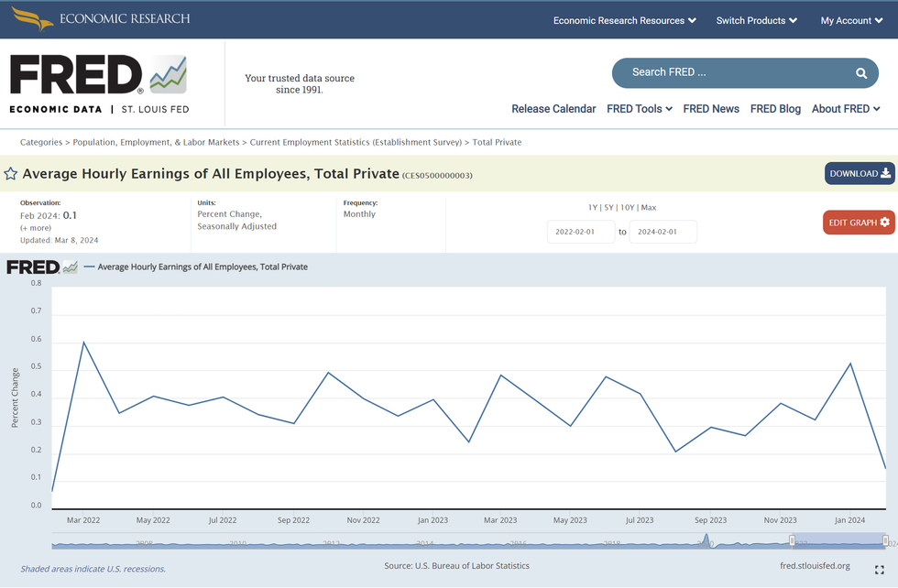Screen dimensions: 898x588
Task: Click the fullscreen icon below the chart
Action: point(879,570)
